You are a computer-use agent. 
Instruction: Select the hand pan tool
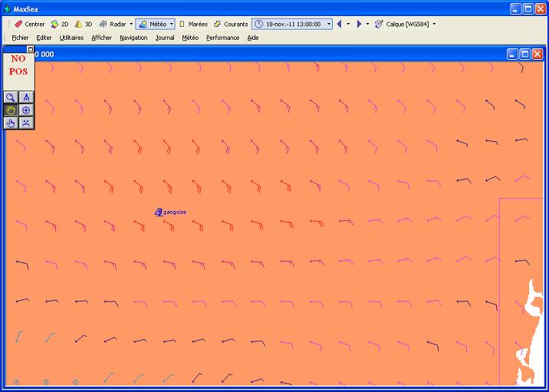11,110
